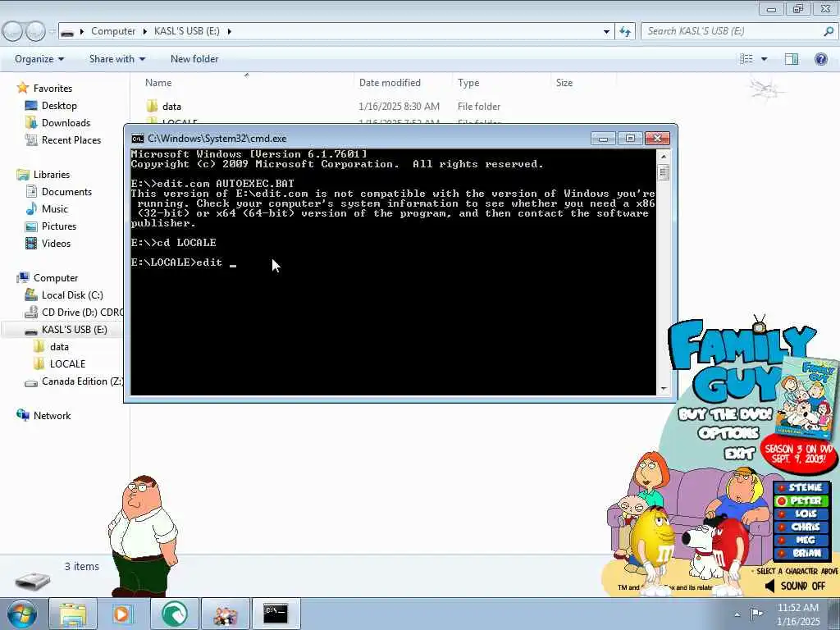840x630 pixels.
Task: Open the Documents library
Action: [x=66, y=192]
